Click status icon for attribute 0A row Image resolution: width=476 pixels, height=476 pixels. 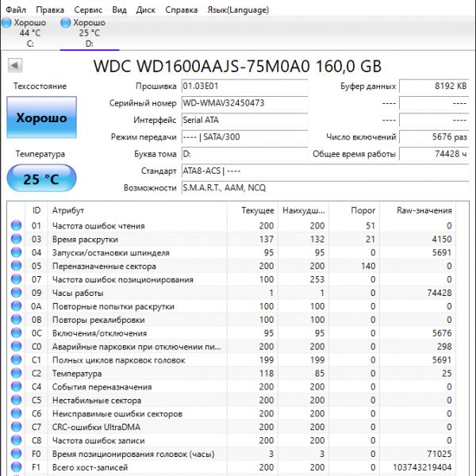pyautogui.click(x=17, y=306)
